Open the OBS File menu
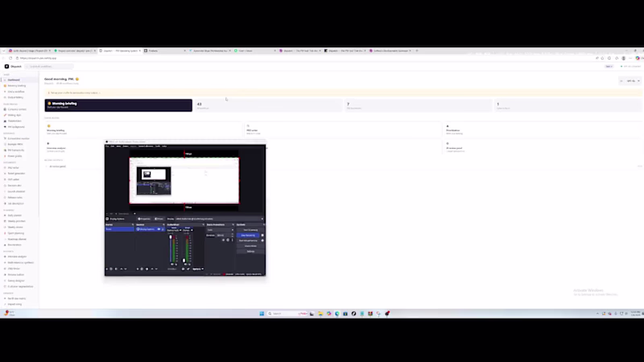The height and width of the screenshot is (362, 644). 107,146
